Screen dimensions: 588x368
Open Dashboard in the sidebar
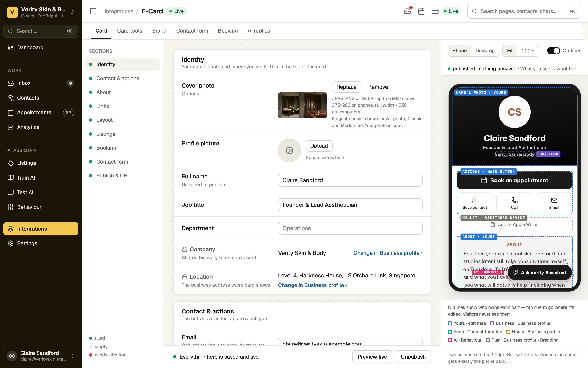pyautogui.click(x=41, y=47)
